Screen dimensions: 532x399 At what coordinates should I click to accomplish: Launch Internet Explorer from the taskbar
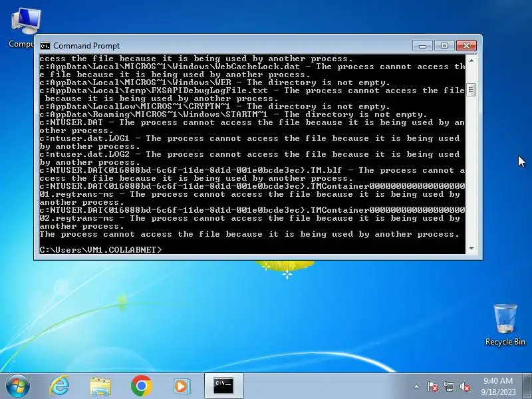(x=59, y=386)
